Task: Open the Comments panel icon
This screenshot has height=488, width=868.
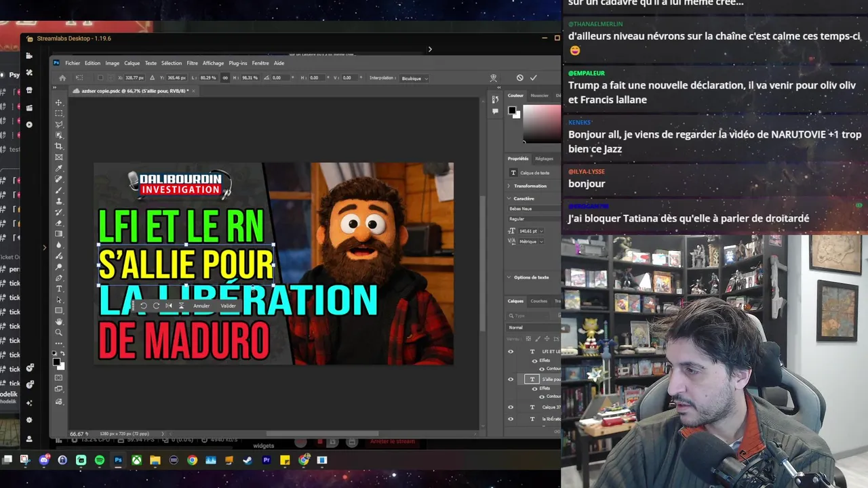Action: [495, 110]
